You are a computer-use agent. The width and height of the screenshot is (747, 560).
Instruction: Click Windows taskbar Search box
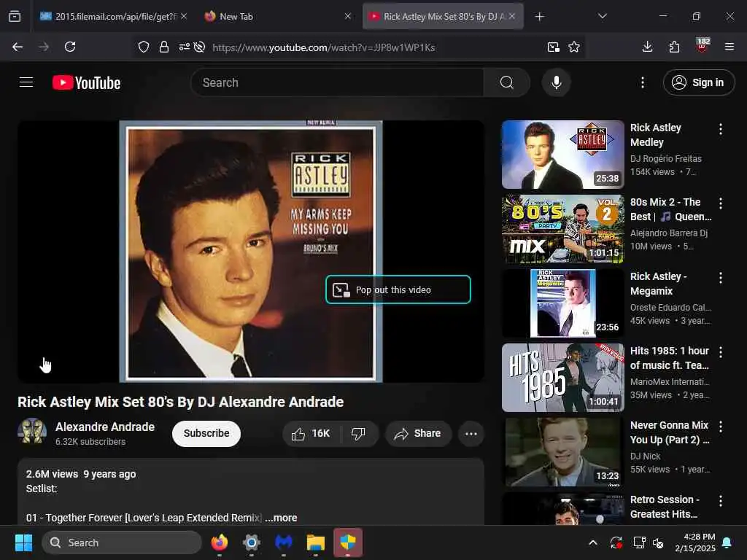122,542
